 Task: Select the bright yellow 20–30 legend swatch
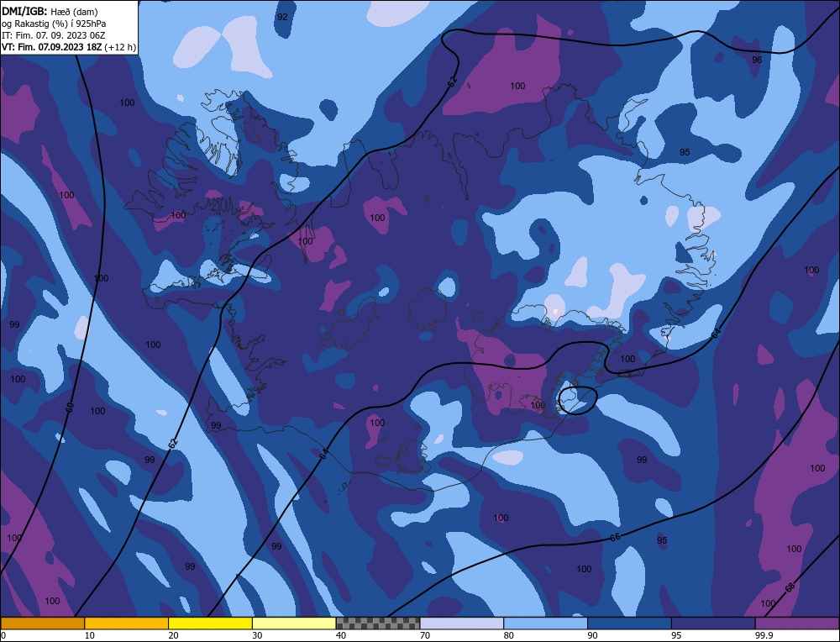(210, 624)
